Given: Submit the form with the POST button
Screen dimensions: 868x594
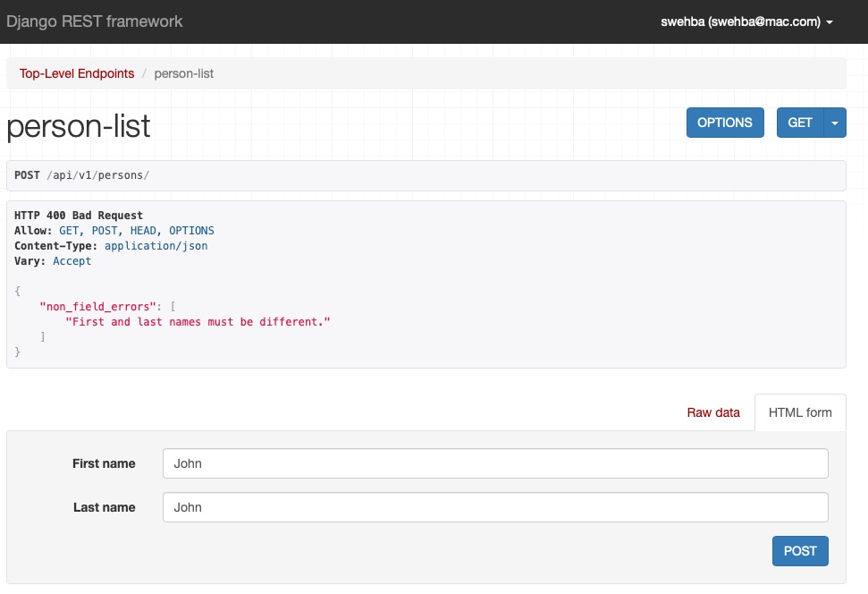Looking at the screenshot, I should click(x=800, y=551).
